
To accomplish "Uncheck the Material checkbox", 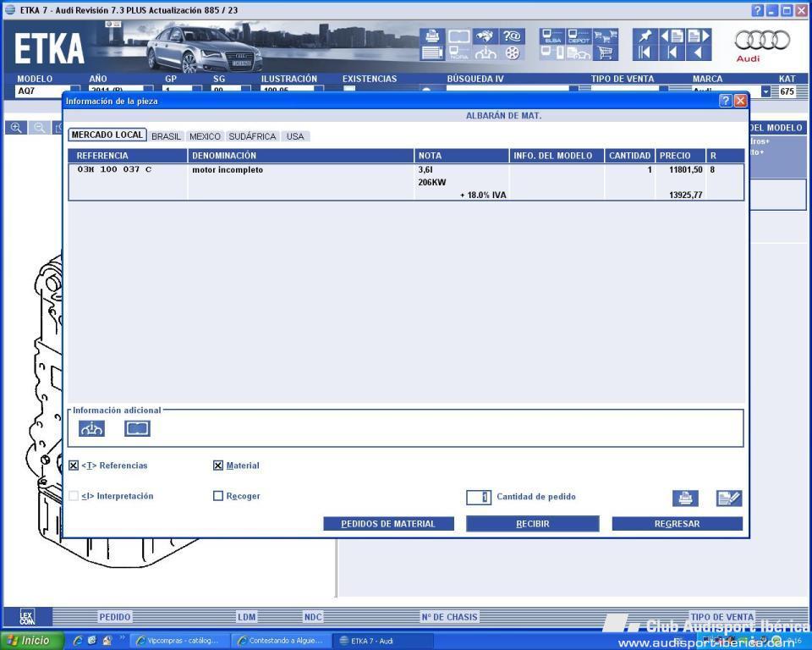I will pyautogui.click(x=218, y=465).
